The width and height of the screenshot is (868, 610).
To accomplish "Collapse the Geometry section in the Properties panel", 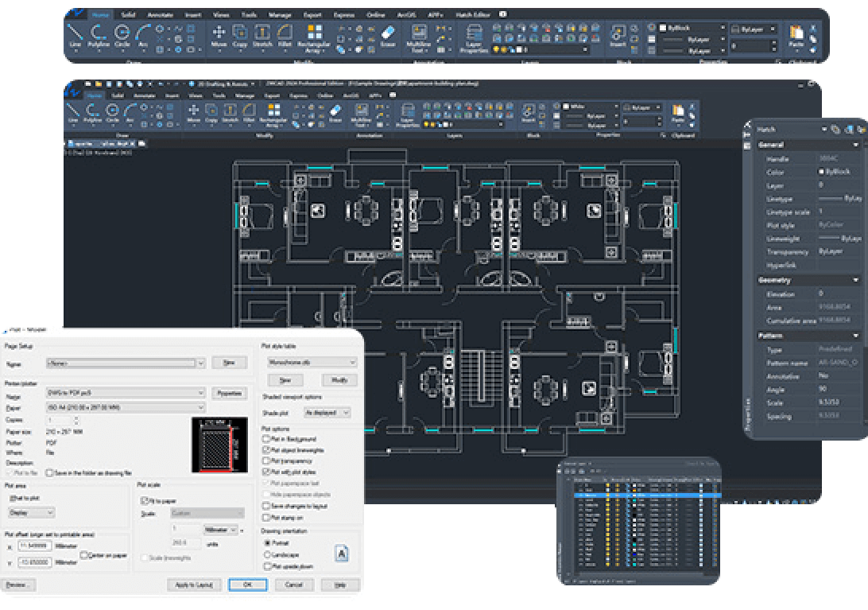I will coord(856,280).
